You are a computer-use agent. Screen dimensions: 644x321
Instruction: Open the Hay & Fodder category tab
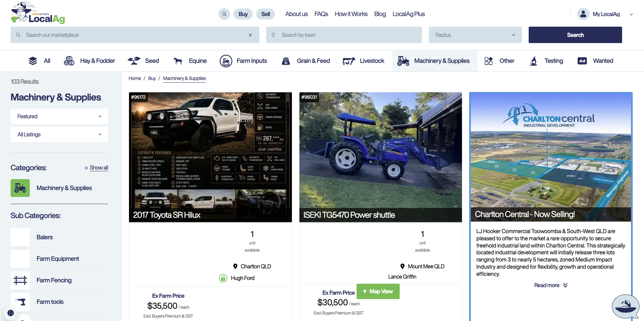click(90, 61)
